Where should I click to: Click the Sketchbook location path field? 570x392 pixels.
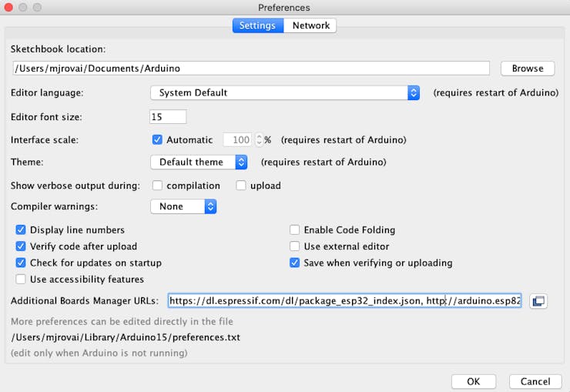250,69
